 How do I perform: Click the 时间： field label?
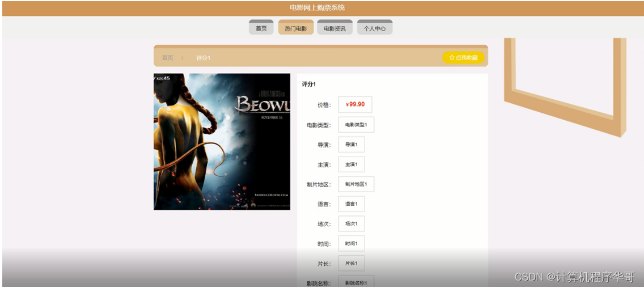[324, 244]
